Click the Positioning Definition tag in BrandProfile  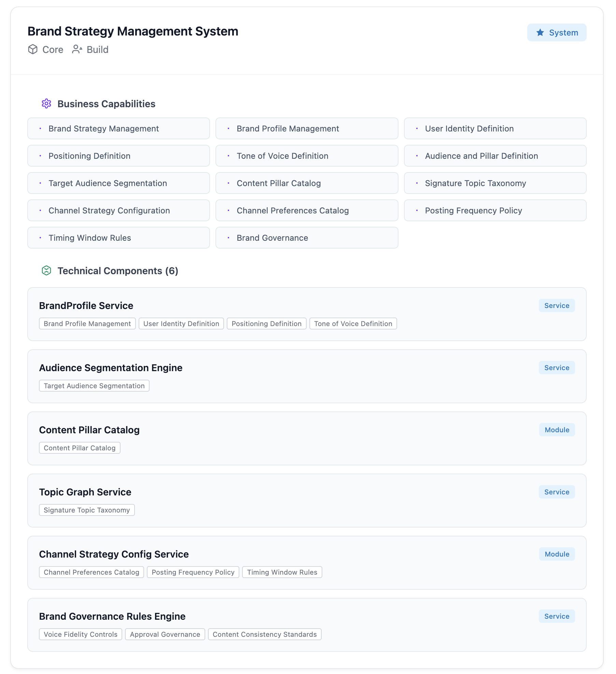click(x=266, y=324)
